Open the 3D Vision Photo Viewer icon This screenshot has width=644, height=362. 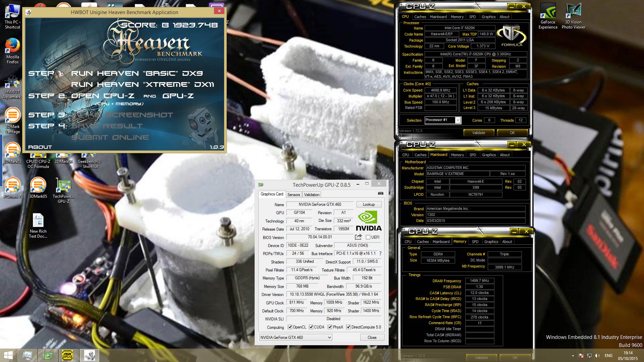click(x=573, y=16)
